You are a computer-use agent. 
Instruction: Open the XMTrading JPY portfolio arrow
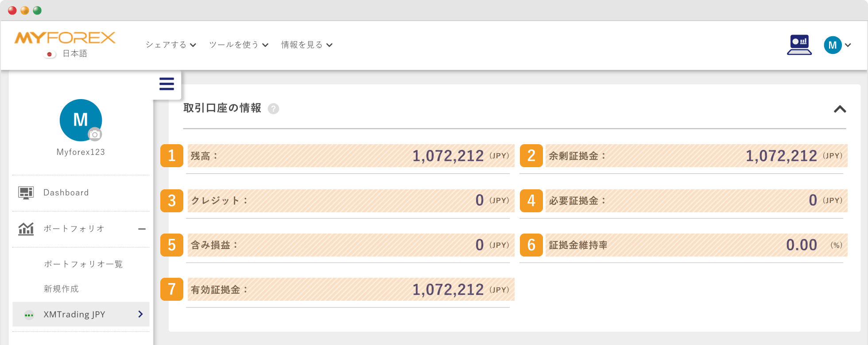[x=140, y=314]
